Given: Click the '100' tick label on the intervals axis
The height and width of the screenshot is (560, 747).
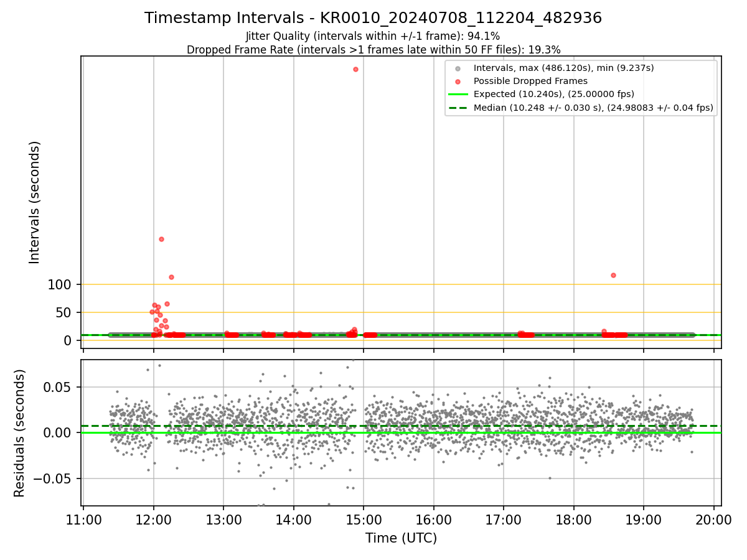Looking at the screenshot, I should coord(59,285).
